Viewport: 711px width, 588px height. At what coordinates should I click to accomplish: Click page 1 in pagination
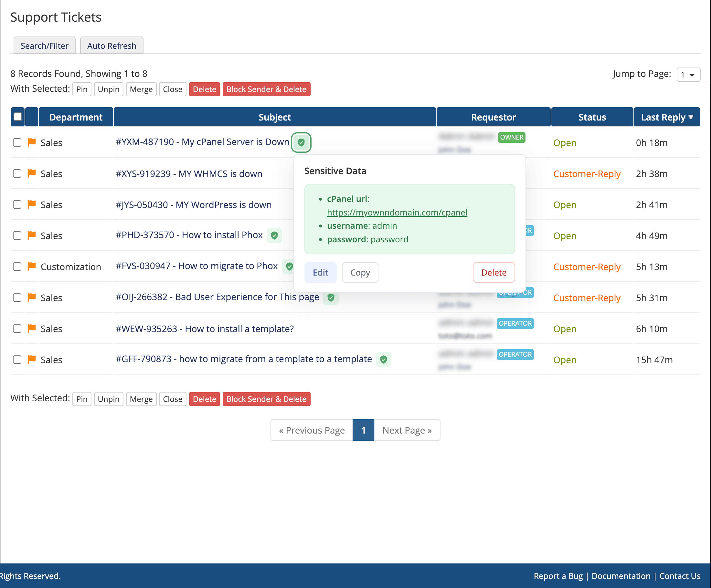363,430
